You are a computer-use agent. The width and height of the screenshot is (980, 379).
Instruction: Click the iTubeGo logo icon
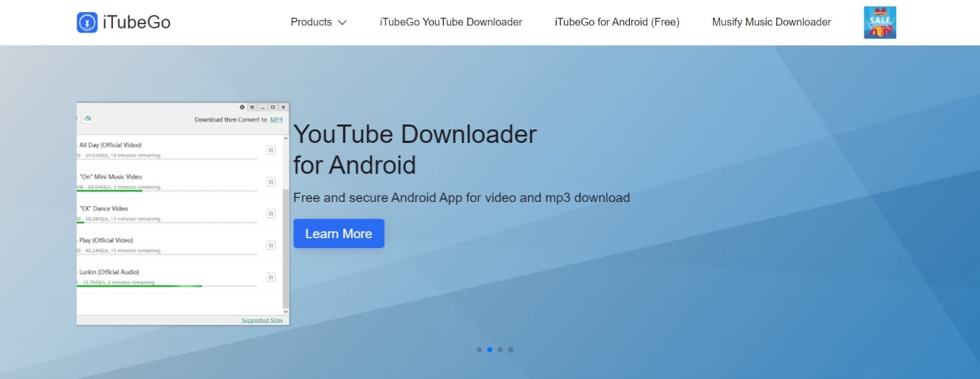(x=87, y=22)
